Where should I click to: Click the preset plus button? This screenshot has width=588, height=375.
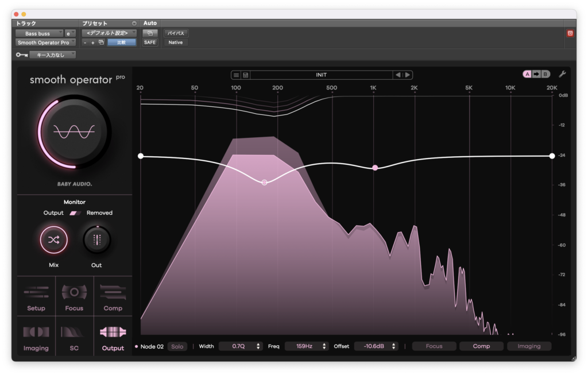[93, 42]
